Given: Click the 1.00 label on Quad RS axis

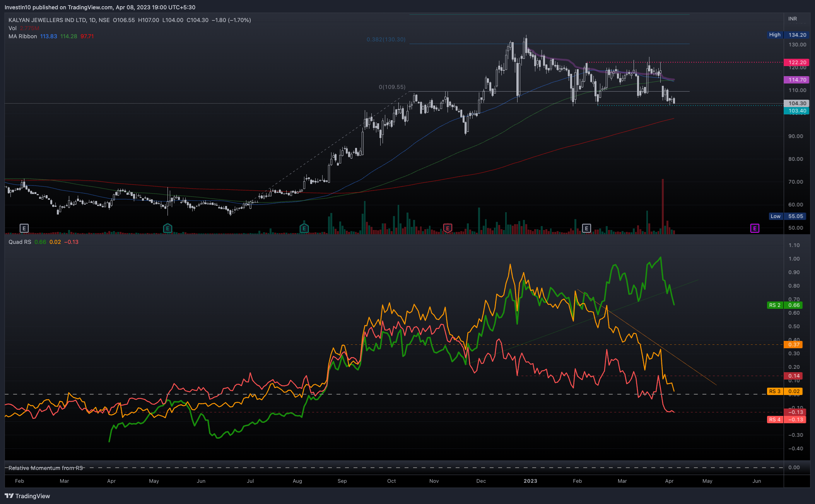Looking at the screenshot, I should coord(794,259).
